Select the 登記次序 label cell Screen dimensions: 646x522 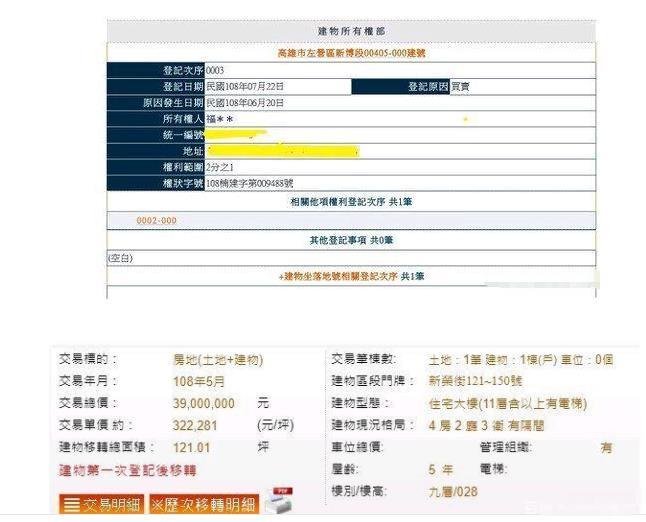[x=155, y=71]
